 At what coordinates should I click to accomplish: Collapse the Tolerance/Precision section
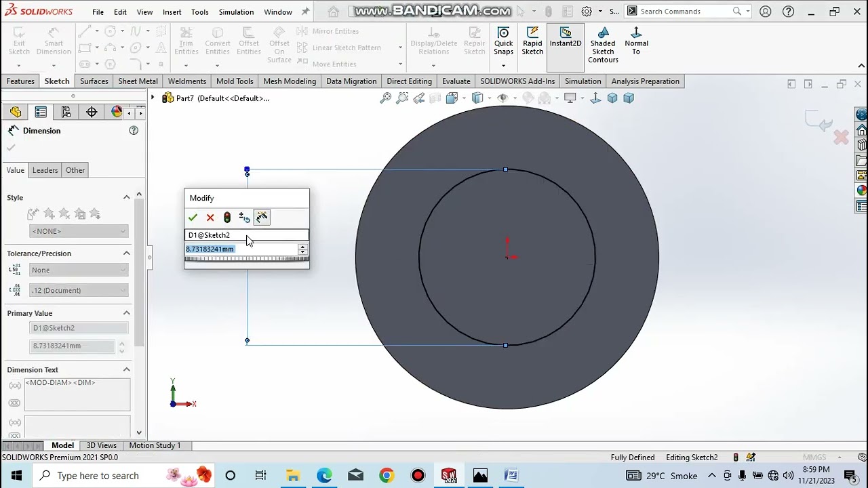[x=126, y=253]
